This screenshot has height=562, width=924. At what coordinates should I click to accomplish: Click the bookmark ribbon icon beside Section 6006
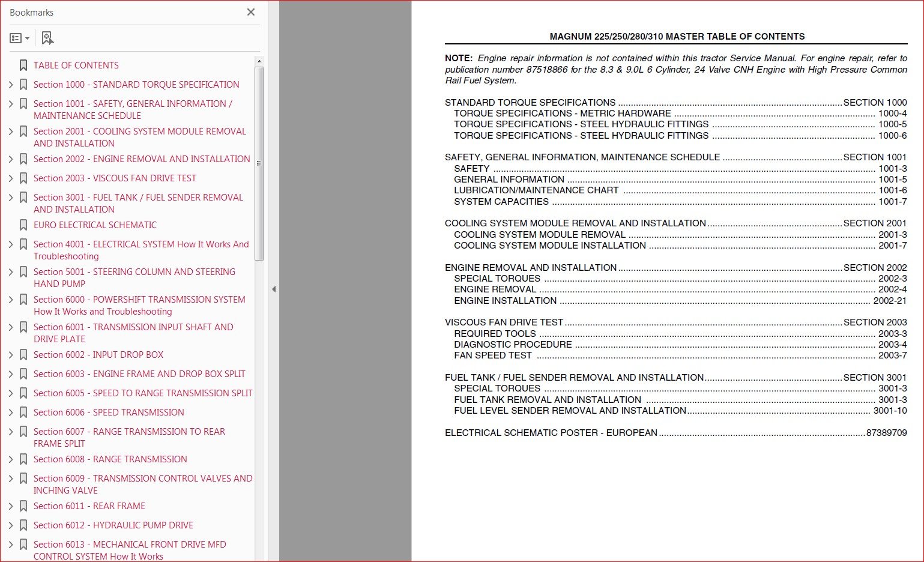(23, 412)
